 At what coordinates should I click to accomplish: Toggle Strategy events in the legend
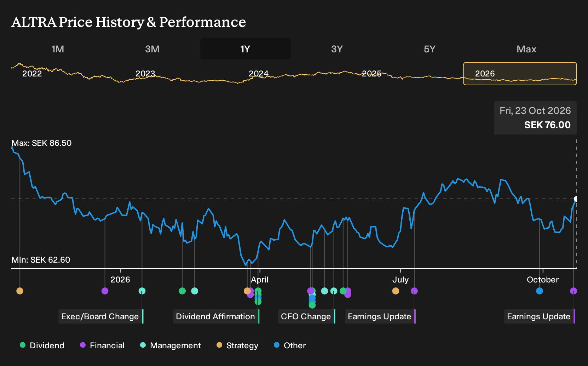pyautogui.click(x=237, y=345)
